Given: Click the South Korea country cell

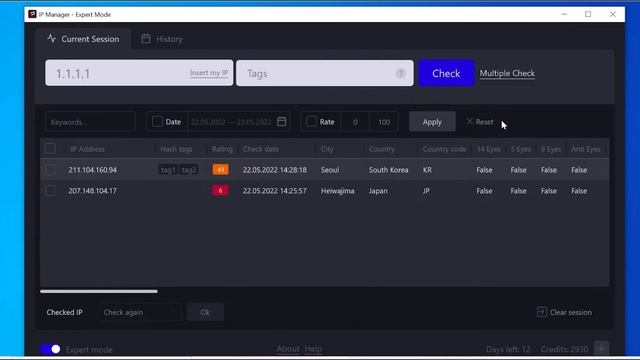Looking at the screenshot, I should click(x=389, y=170).
